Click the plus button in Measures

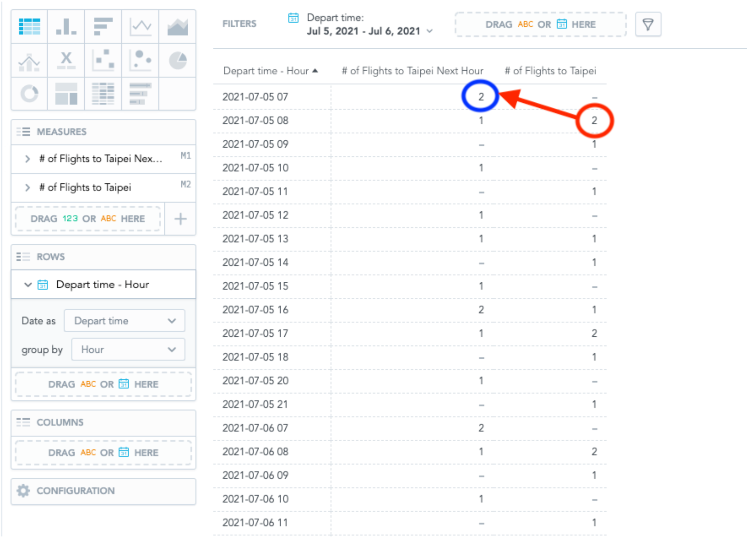[180, 219]
